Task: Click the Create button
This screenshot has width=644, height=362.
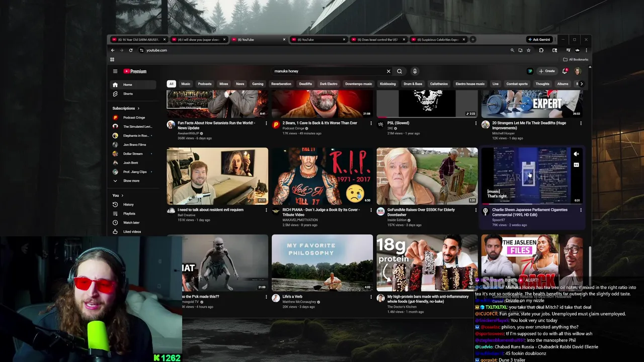Action: 547,71
